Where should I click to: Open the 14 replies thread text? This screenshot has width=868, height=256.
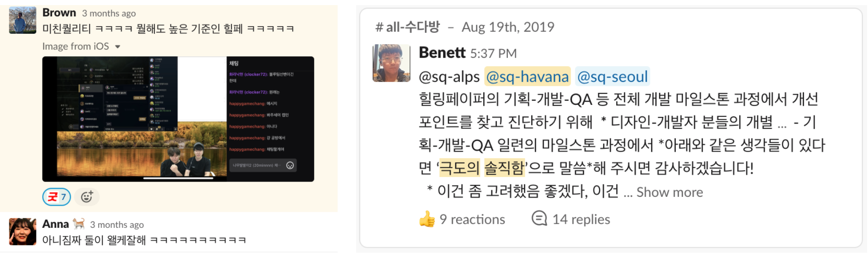point(581,219)
